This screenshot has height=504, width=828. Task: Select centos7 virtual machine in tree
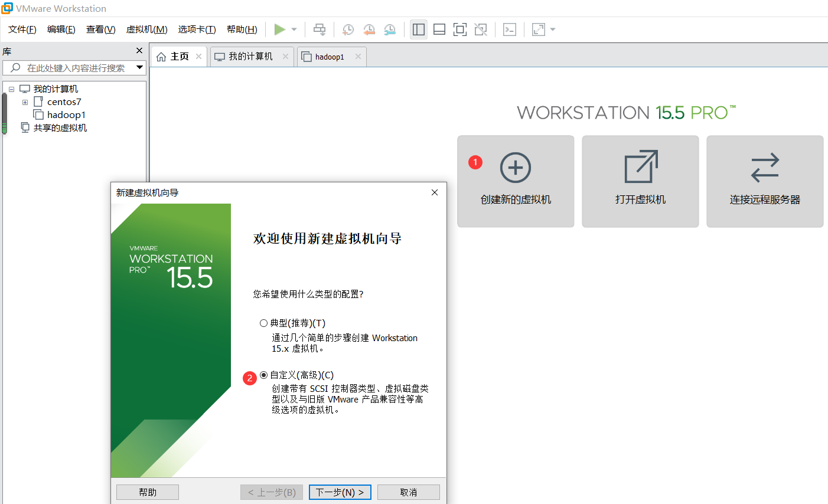64,102
